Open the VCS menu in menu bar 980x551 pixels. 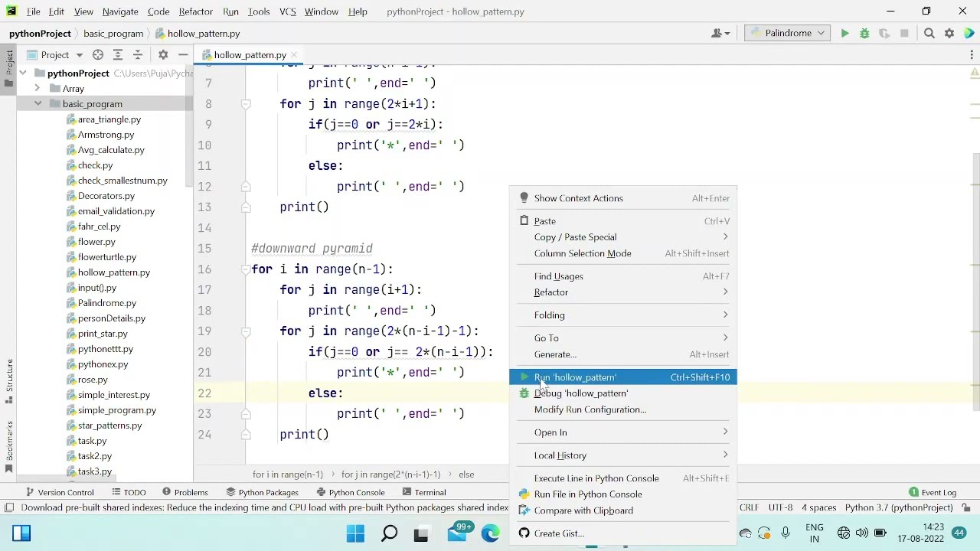pos(288,11)
